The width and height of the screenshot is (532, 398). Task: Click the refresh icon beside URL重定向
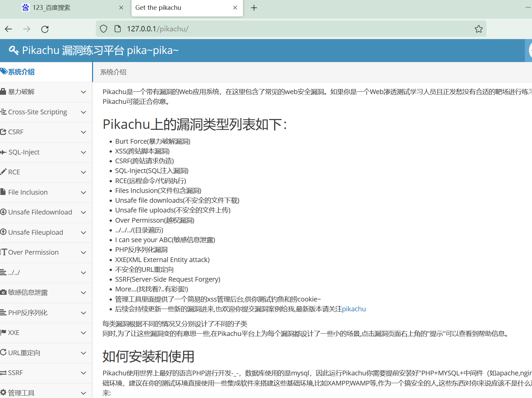[3, 352]
